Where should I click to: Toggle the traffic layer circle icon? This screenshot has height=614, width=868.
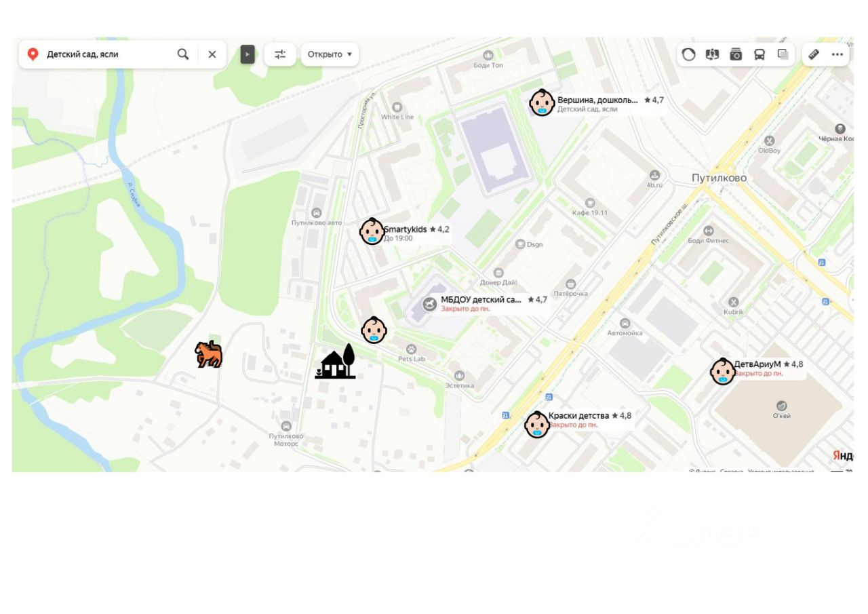689,54
